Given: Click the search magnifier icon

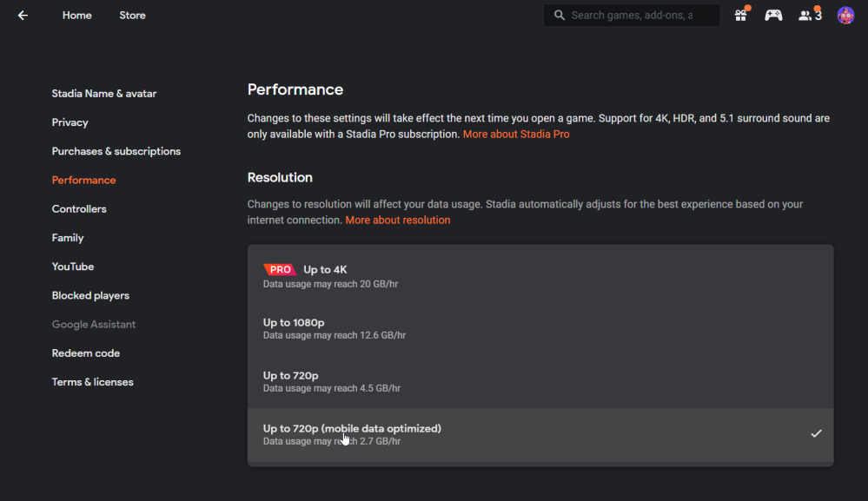Looking at the screenshot, I should tap(558, 16).
